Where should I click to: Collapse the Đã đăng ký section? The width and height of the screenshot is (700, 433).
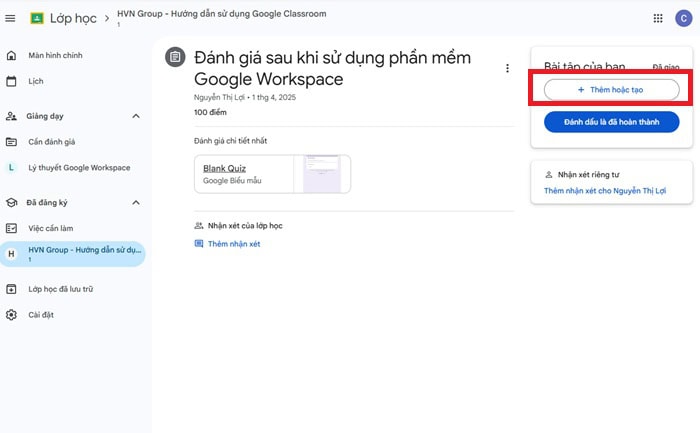(136, 203)
